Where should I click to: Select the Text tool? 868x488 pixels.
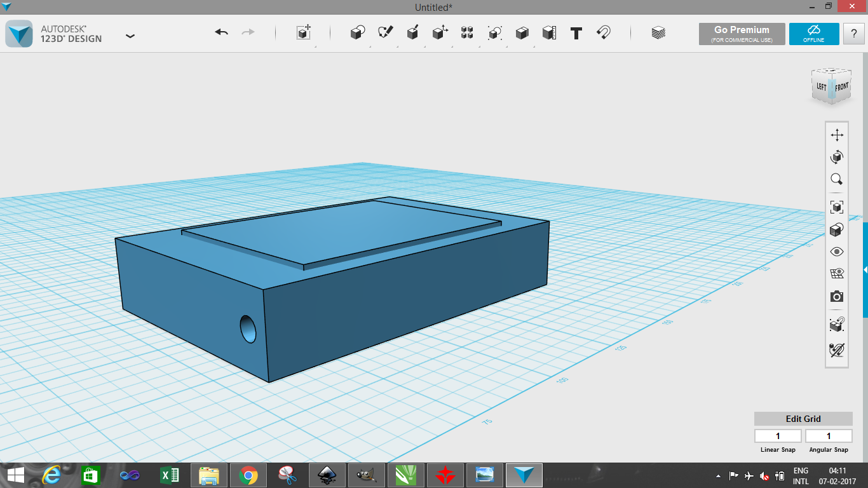coord(576,33)
